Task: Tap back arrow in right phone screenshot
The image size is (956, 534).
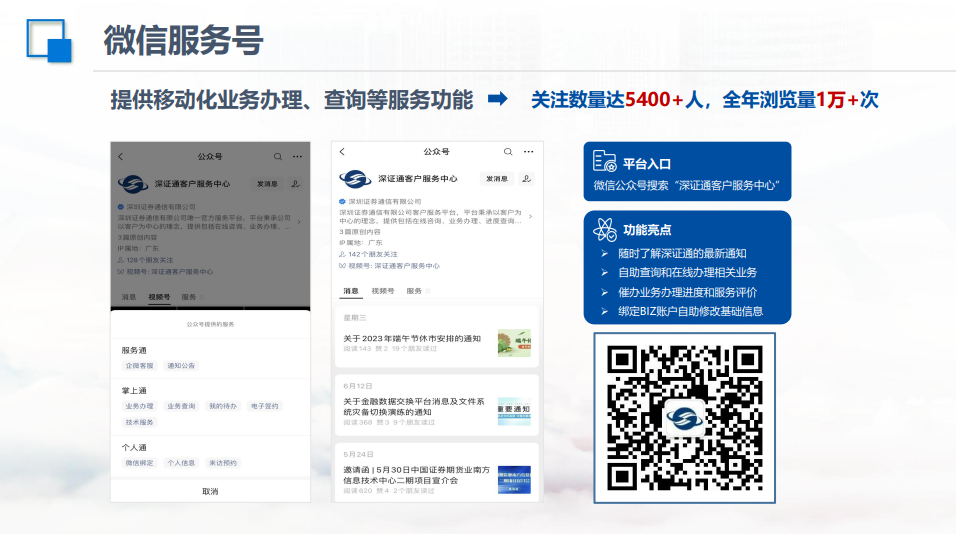Action: pos(342,152)
